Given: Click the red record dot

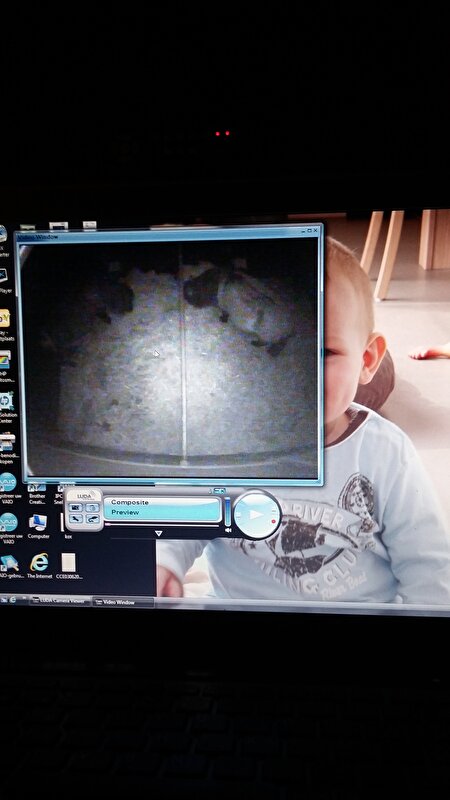Looking at the screenshot, I should (x=273, y=521).
